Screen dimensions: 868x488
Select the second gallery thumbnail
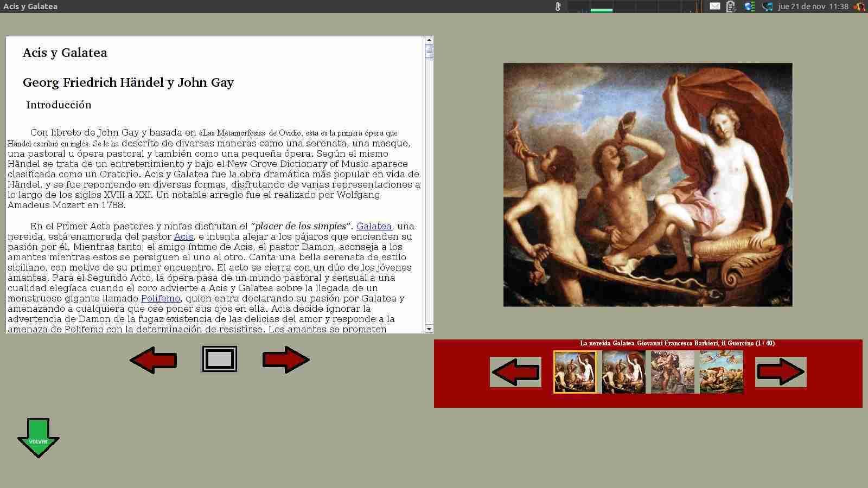point(624,372)
